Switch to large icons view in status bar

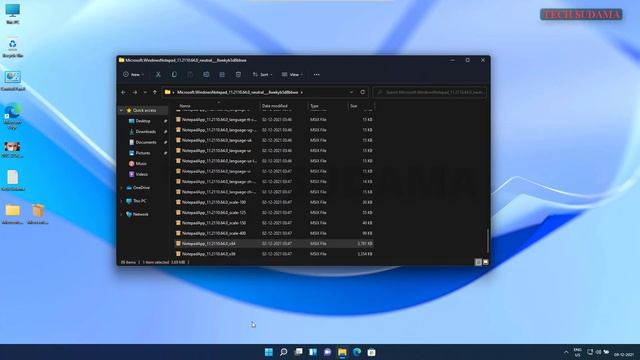point(485,262)
